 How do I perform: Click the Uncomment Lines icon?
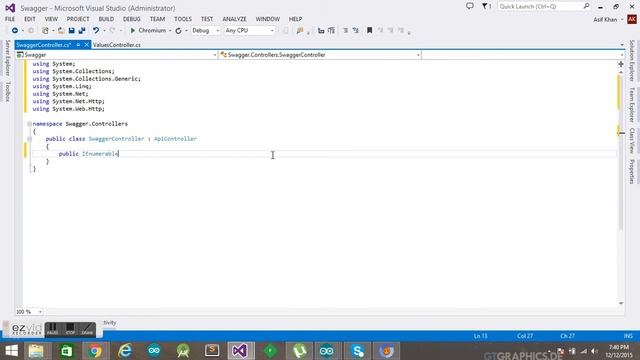click(356, 31)
